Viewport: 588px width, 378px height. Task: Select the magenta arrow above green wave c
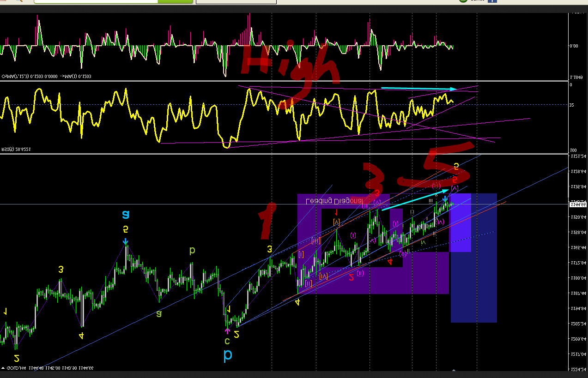pyautogui.click(x=227, y=331)
